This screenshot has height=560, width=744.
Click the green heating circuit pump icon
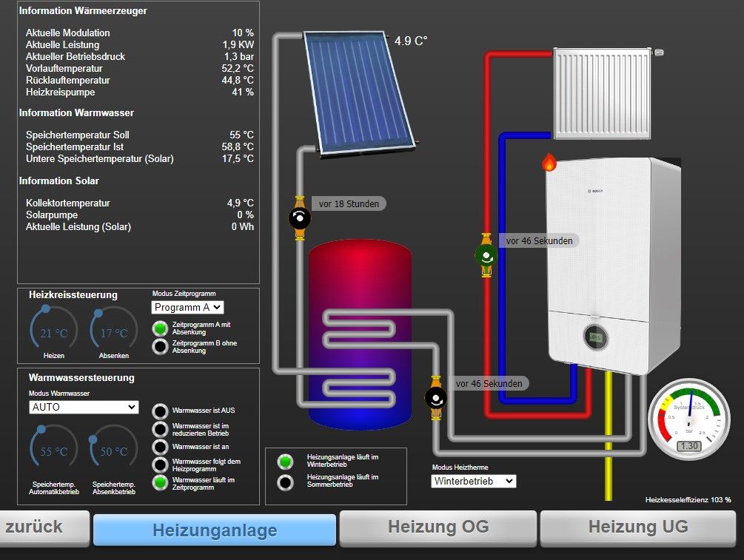point(486,256)
